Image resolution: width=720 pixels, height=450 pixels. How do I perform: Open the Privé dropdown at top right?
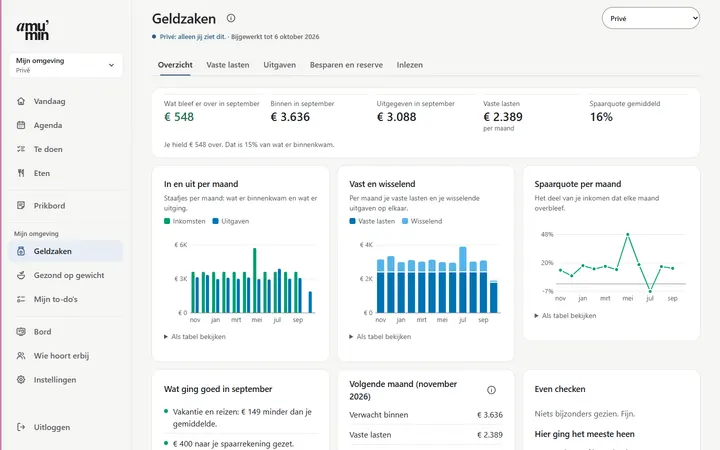point(651,18)
